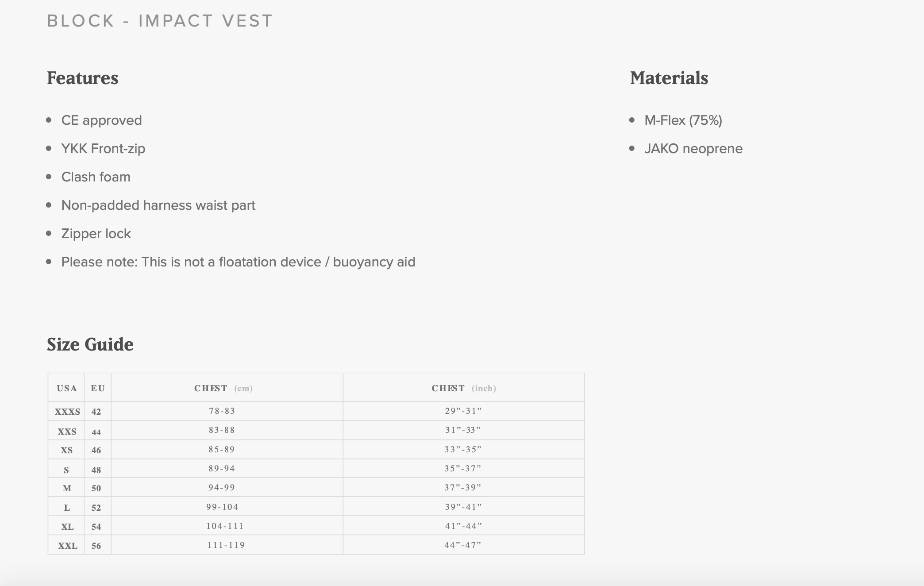Click the floatation device warning note

(238, 262)
